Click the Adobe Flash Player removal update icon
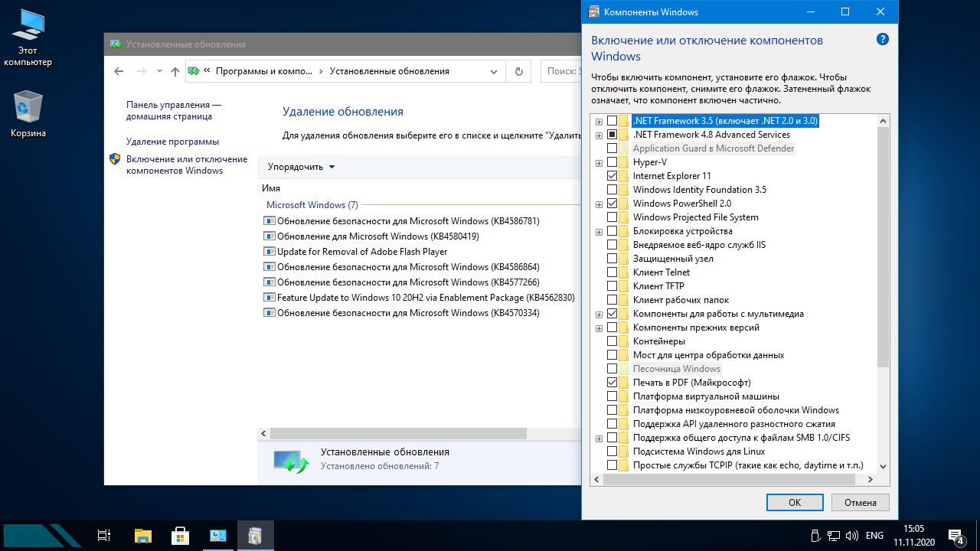This screenshot has width=980, height=551. click(269, 252)
